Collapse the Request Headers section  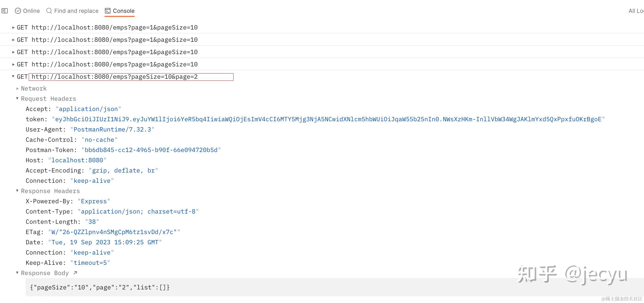pyautogui.click(x=17, y=98)
